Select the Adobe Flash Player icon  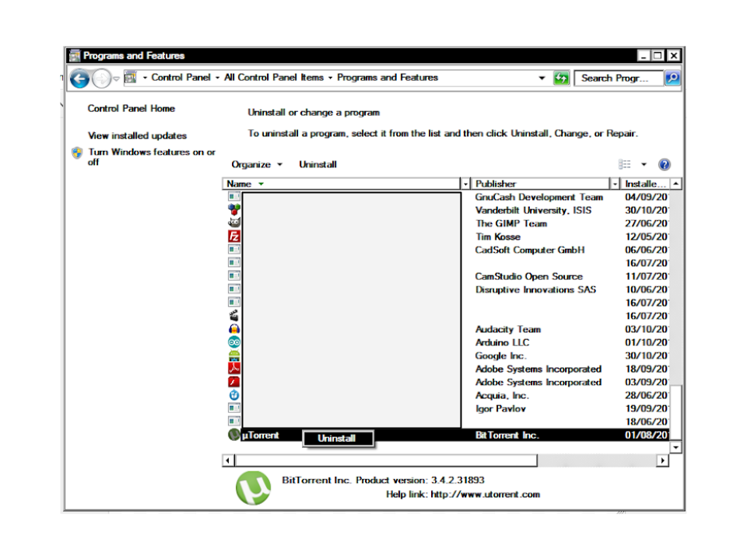pyautogui.click(x=234, y=382)
